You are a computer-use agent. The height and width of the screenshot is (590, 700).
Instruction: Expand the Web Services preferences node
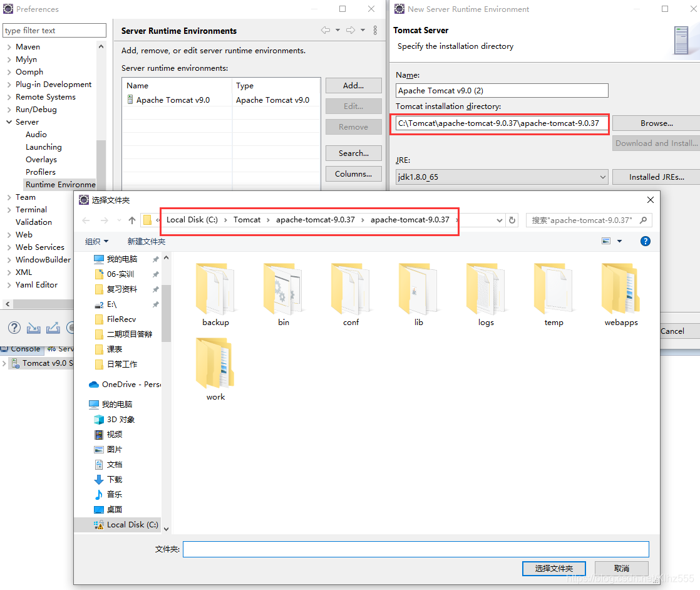coord(9,247)
